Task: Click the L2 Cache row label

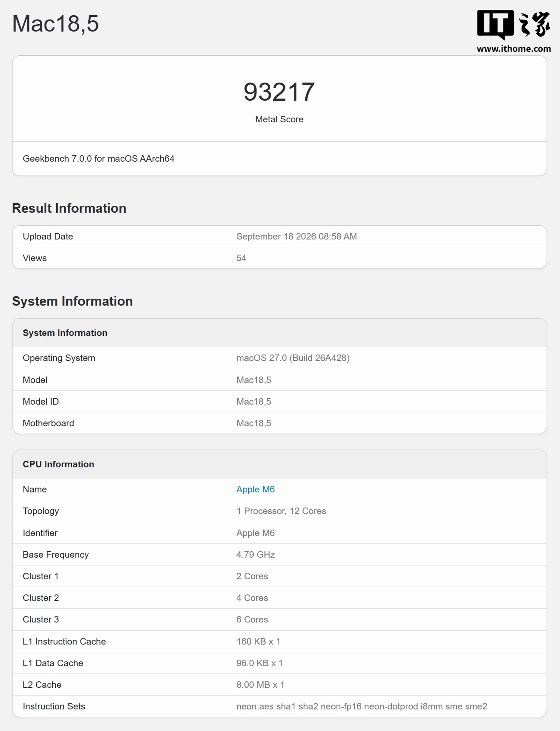Action: (42, 685)
